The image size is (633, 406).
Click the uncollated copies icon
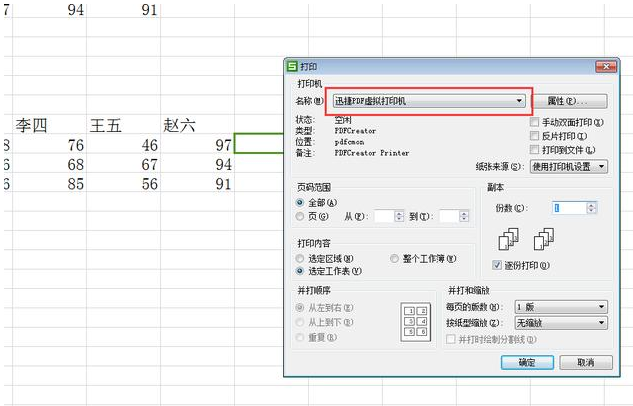coord(544,239)
